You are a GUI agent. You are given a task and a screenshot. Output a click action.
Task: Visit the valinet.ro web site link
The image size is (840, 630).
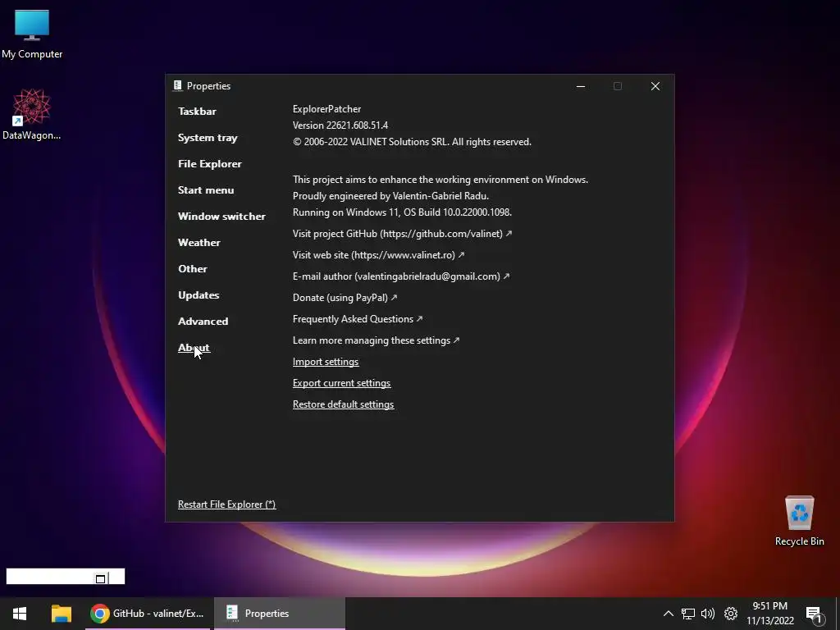tap(378, 255)
